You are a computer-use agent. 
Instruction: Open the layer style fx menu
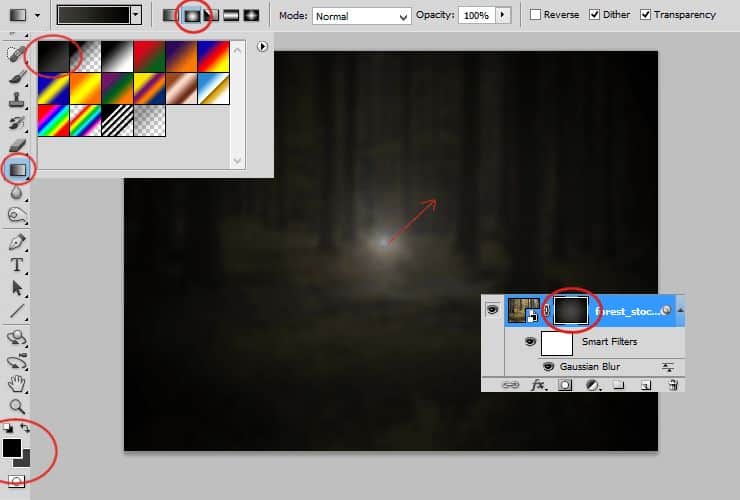(x=538, y=384)
